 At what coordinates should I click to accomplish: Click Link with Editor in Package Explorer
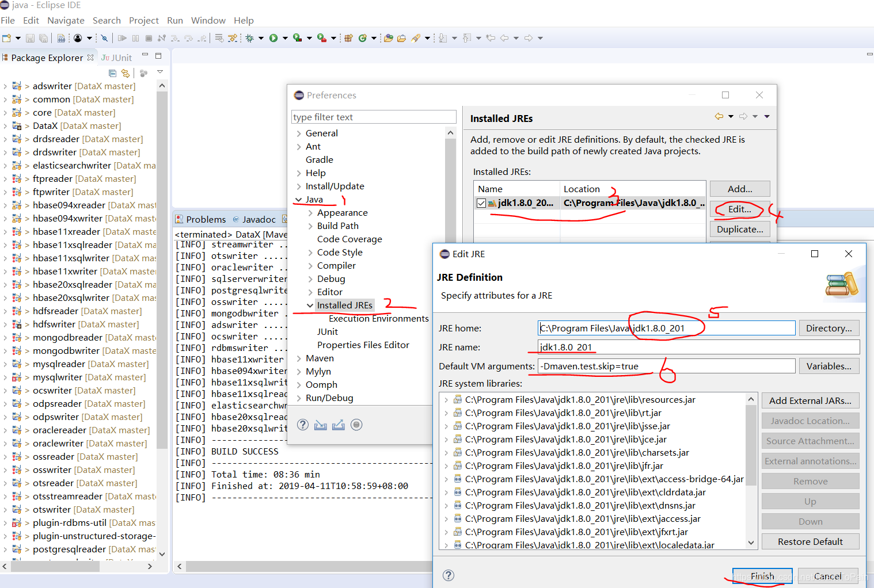125,73
